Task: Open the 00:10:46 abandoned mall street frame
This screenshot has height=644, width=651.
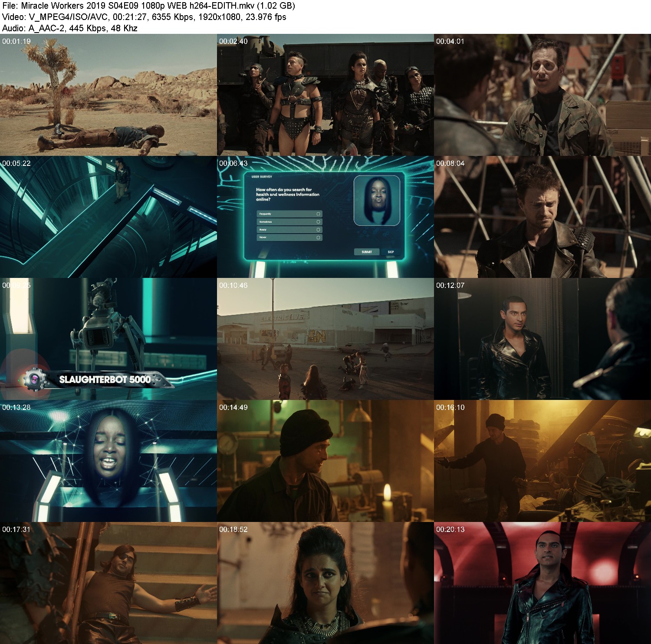Action: [x=325, y=339]
